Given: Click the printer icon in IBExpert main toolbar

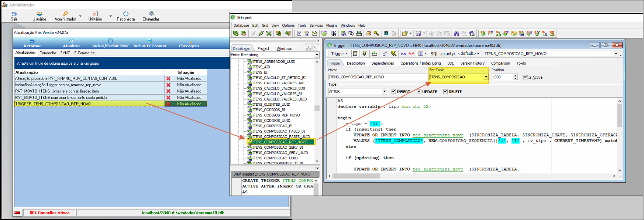Looking at the screenshot, I should [x=359, y=33].
